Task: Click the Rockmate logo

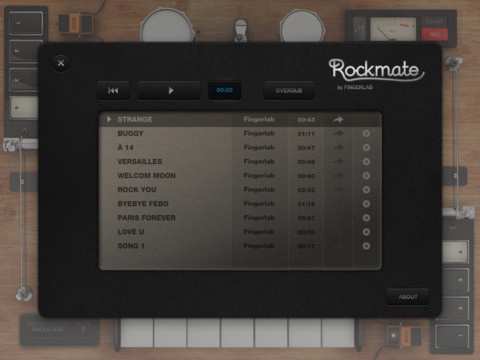Action: tap(376, 71)
